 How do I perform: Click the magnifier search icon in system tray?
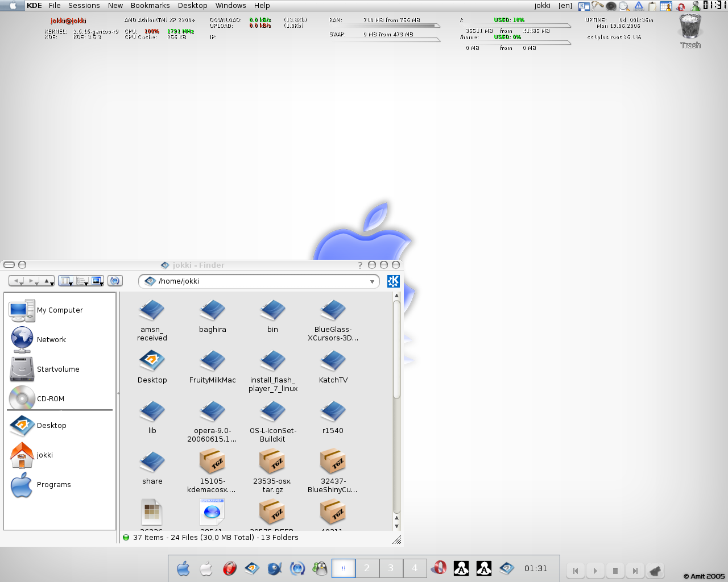tap(624, 6)
